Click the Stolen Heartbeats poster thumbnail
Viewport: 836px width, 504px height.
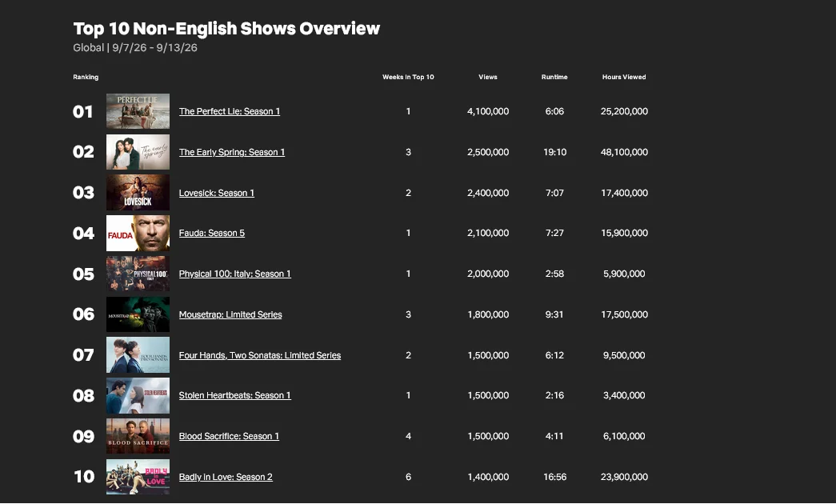[138, 396]
